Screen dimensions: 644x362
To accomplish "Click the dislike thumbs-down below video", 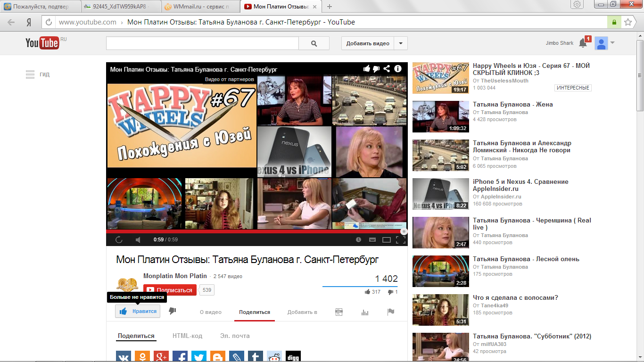I will click(172, 311).
